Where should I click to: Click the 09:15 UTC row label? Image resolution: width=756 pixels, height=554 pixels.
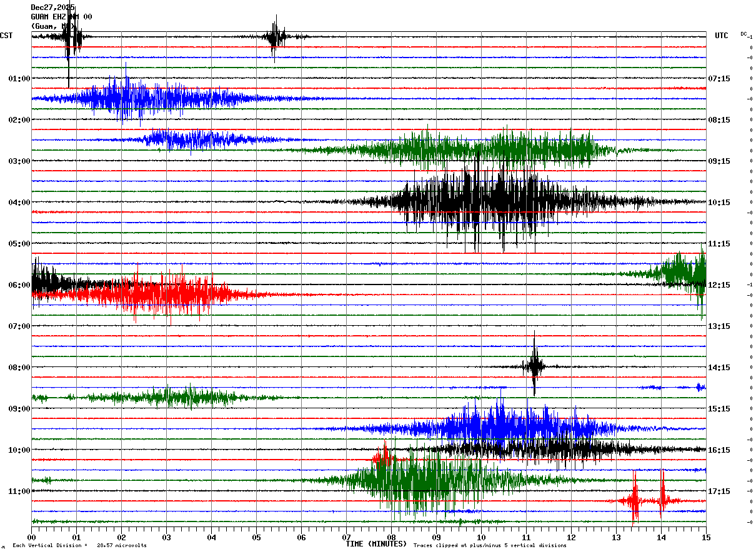[x=719, y=161]
